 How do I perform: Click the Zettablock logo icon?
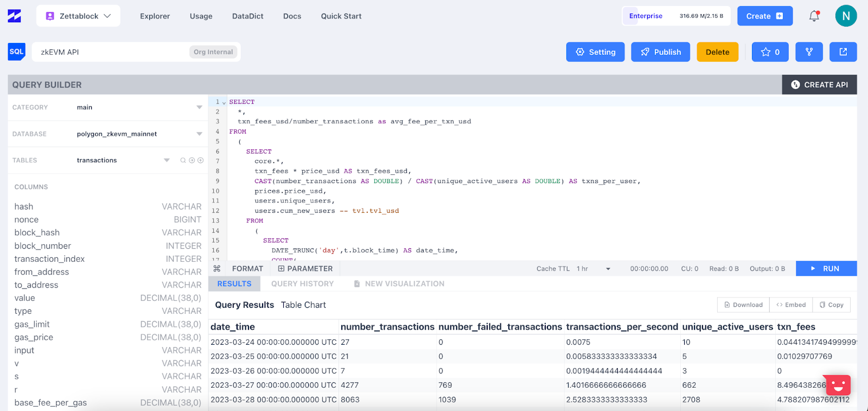click(x=15, y=16)
